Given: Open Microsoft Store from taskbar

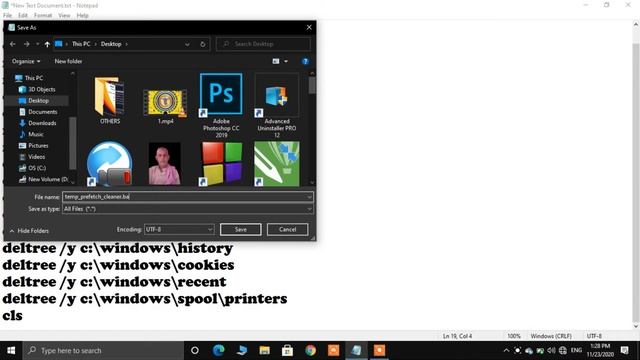Looking at the screenshot, I should (287, 351).
